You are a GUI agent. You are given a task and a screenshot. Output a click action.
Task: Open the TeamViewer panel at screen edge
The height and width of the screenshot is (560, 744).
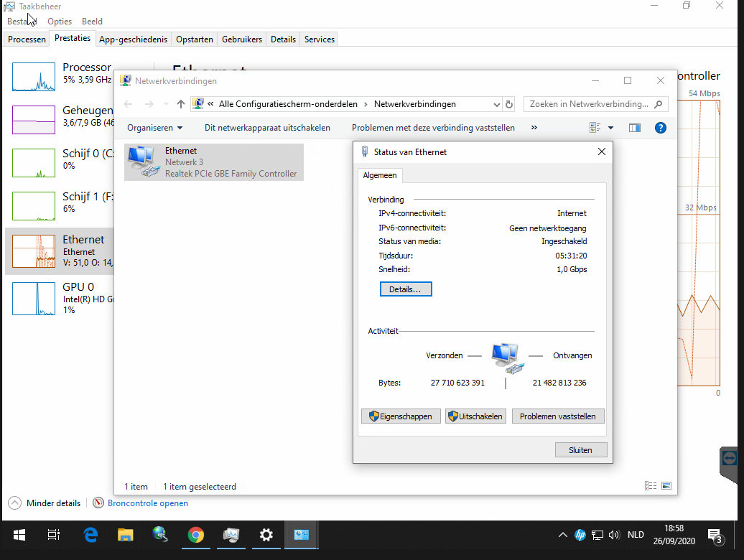tap(728, 457)
